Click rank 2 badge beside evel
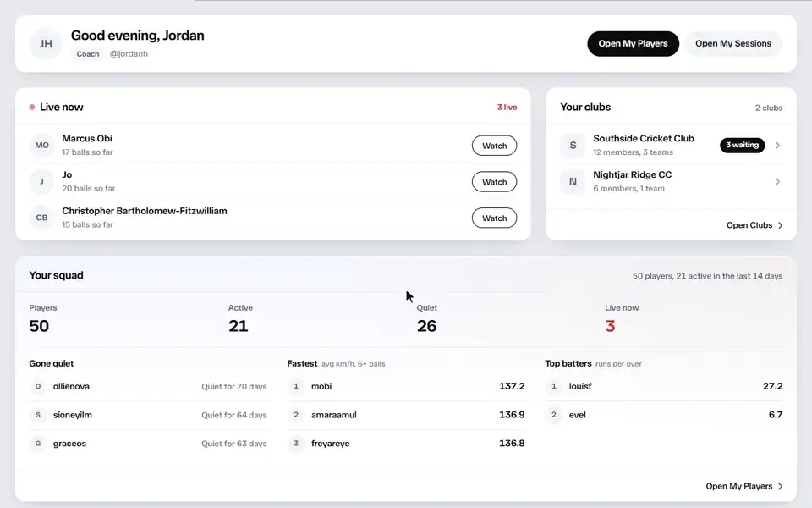 (553, 415)
